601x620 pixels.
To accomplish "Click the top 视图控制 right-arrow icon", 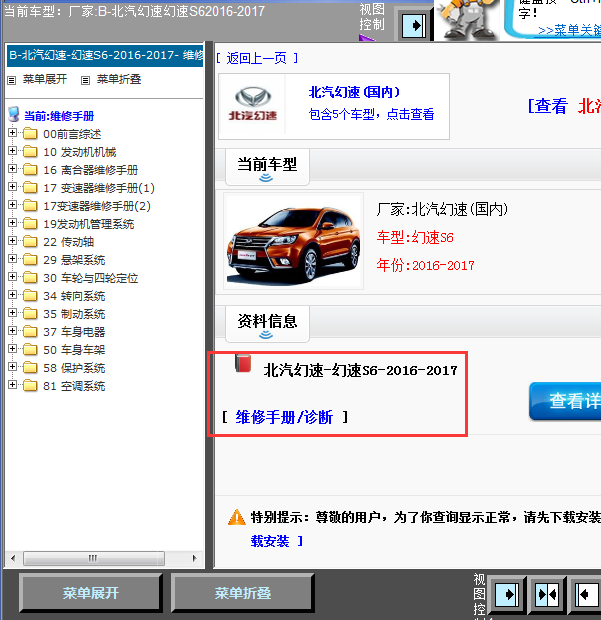I will click(x=414, y=26).
